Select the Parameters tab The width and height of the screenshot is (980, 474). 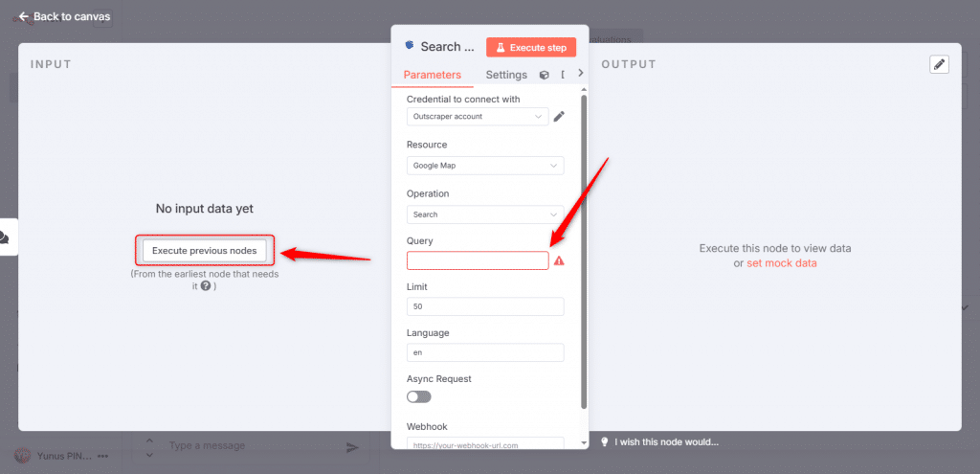click(433, 75)
